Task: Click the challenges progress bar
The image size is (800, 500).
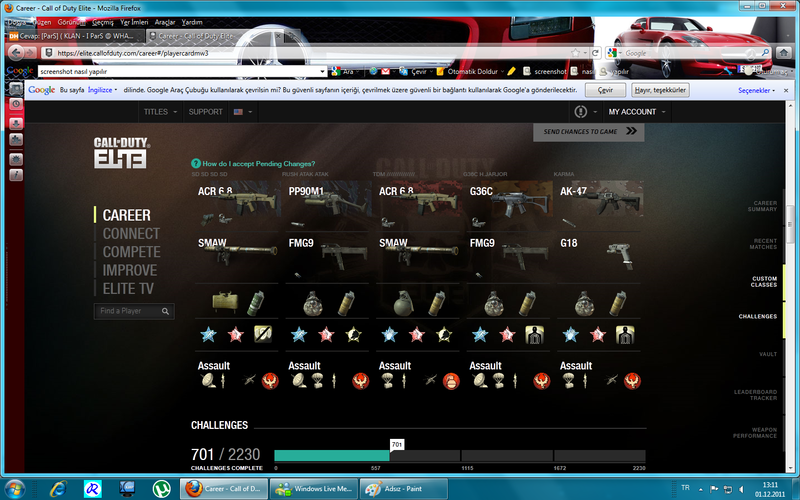Action: tap(460, 455)
